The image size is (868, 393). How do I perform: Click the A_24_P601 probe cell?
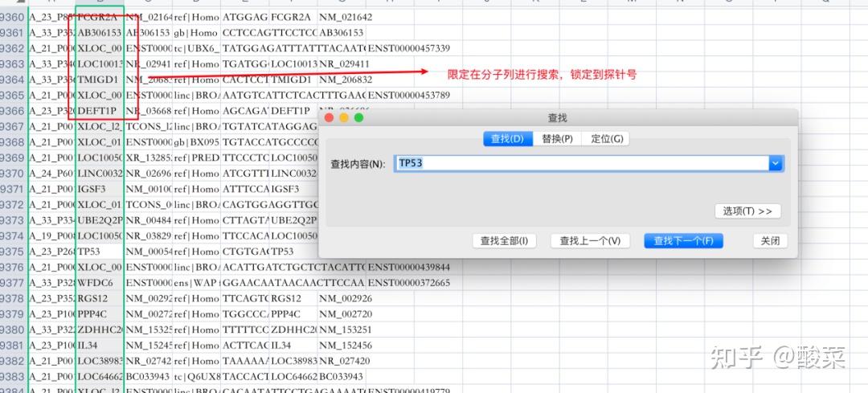(51, 174)
